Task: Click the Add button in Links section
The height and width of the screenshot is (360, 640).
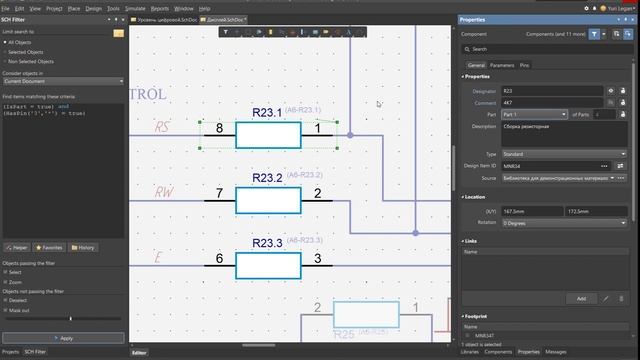Action: pyautogui.click(x=581, y=299)
